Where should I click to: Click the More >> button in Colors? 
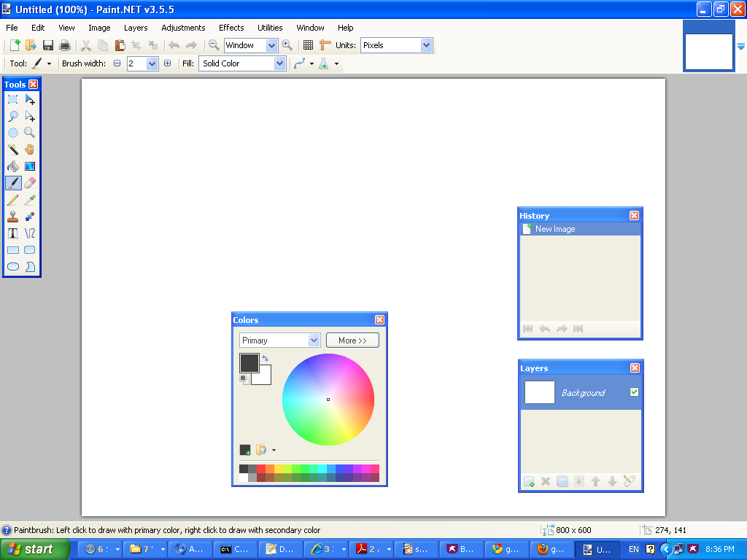[x=352, y=340]
